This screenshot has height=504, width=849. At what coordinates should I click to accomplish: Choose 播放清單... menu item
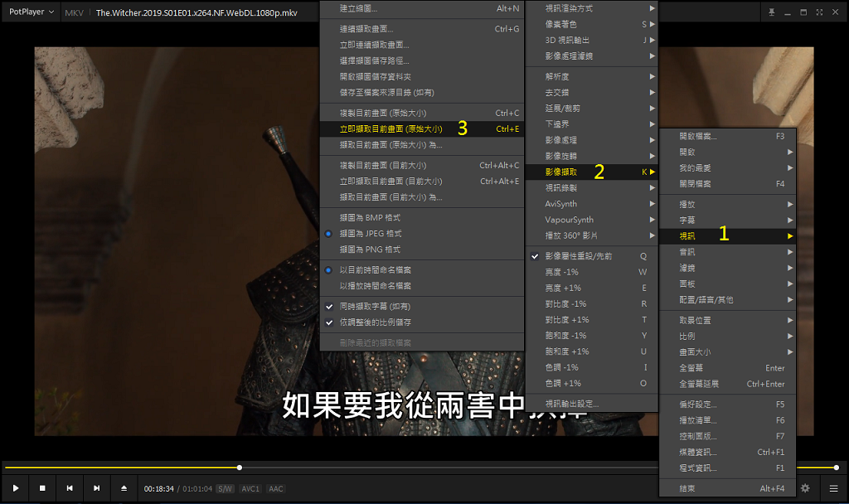click(728, 420)
